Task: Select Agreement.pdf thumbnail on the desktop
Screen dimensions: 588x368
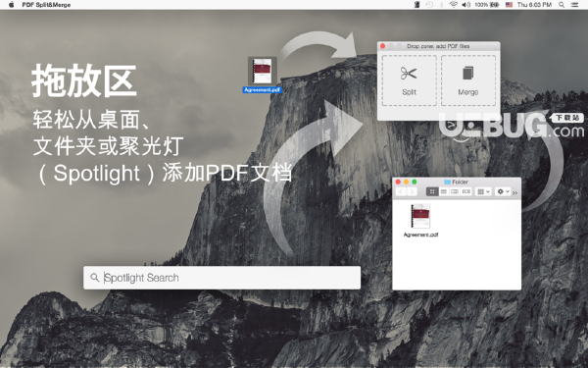Action: pyautogui.click(x=263, y=72)
